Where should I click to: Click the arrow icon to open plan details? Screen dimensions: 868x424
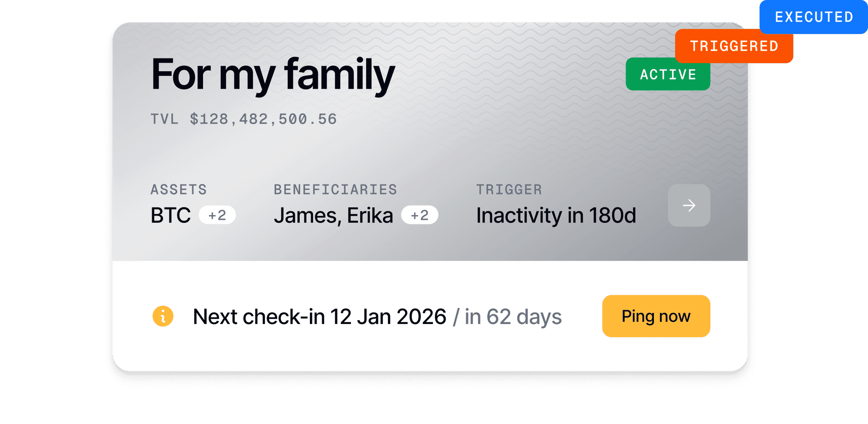point(689,205)
